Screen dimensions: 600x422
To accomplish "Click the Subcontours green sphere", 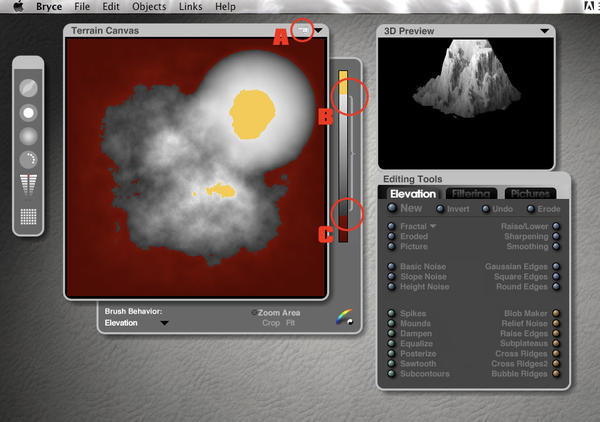I will point(391,373).
